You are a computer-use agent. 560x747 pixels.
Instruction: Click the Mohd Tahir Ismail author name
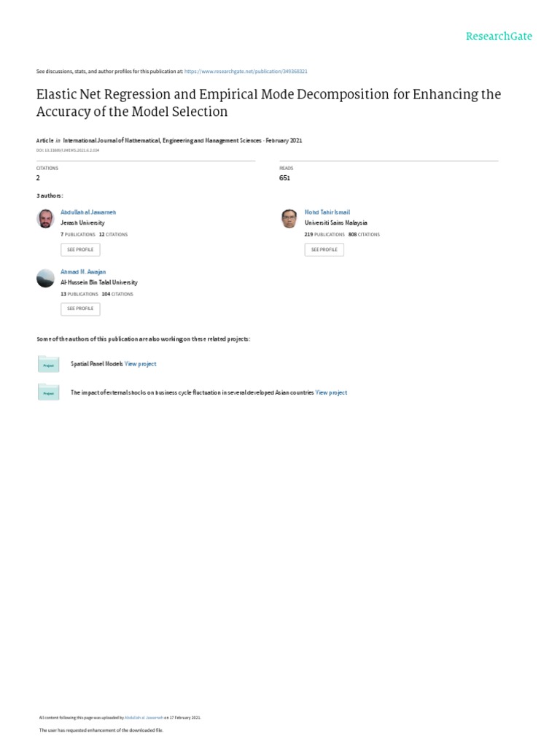coord(327,212)
